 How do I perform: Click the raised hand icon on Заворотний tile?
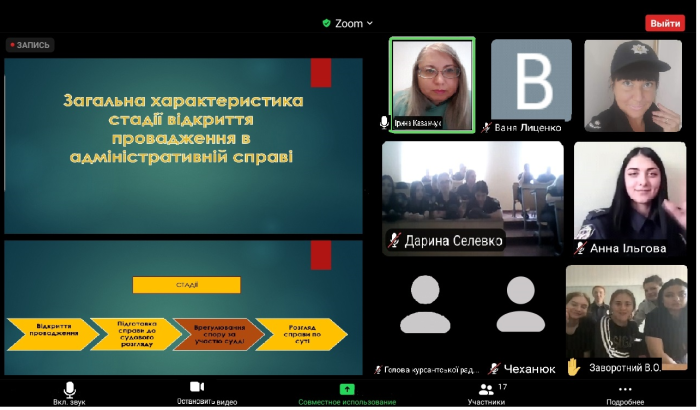(x=574, y=366)
